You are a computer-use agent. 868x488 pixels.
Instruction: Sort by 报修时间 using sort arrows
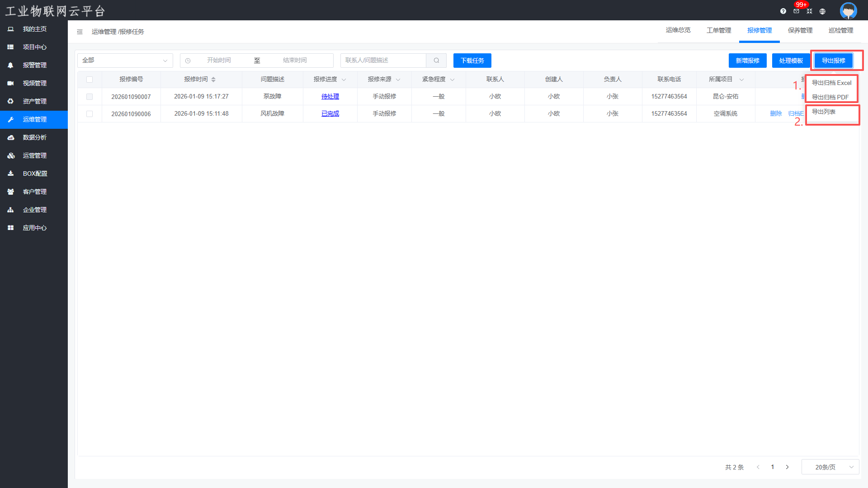[x=213, y=80]
